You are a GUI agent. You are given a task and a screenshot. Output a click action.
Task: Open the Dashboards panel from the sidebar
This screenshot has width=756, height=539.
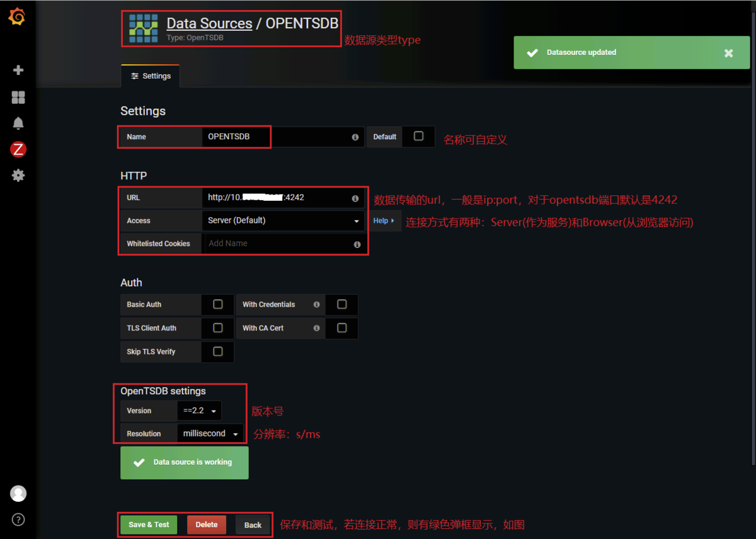[18, 97]
